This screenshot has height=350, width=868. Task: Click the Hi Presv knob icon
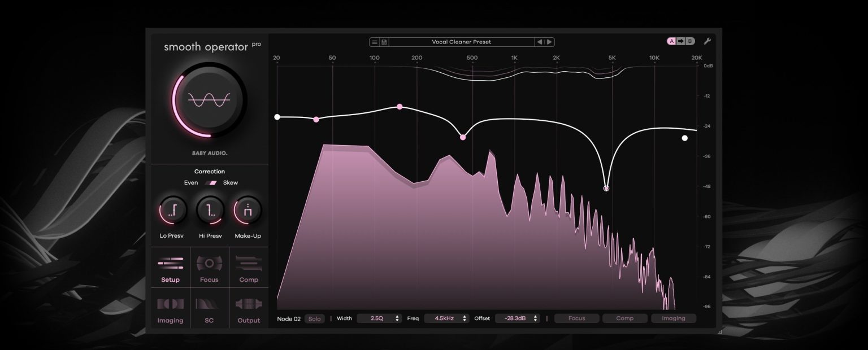point(209,209)
